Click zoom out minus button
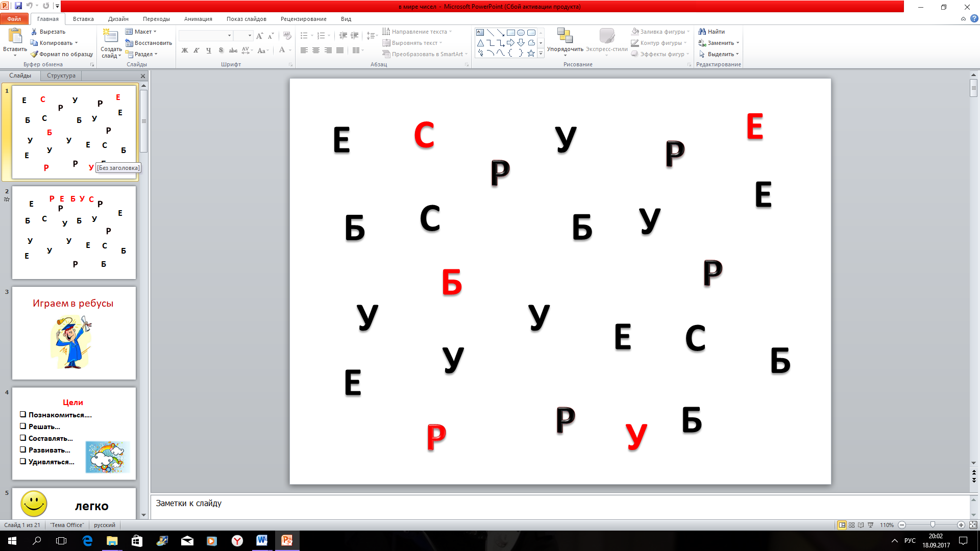 902,525
